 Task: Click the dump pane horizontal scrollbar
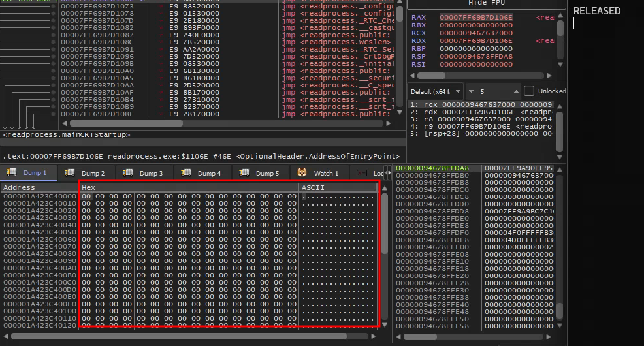(x=190, y=336)
